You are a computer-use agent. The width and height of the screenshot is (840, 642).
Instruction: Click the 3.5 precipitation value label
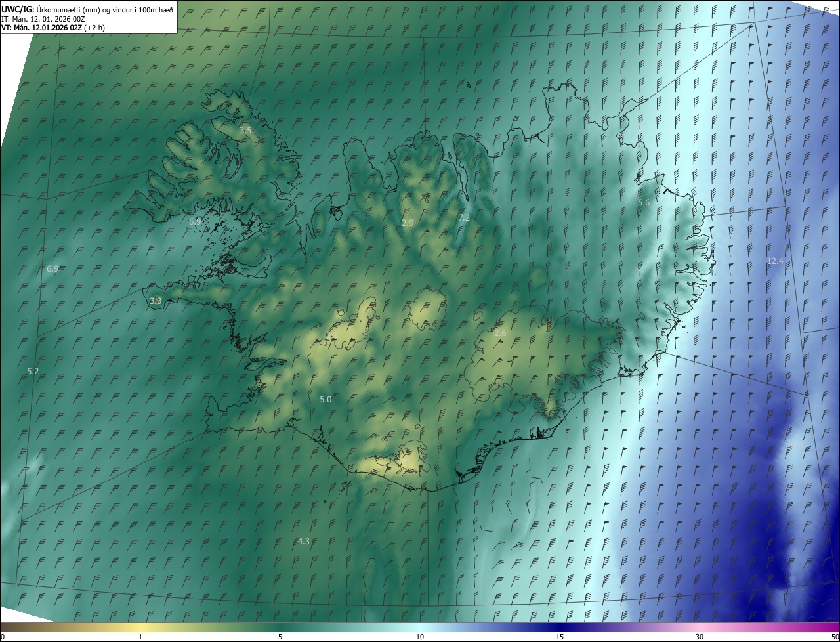(x=245, y=131)
